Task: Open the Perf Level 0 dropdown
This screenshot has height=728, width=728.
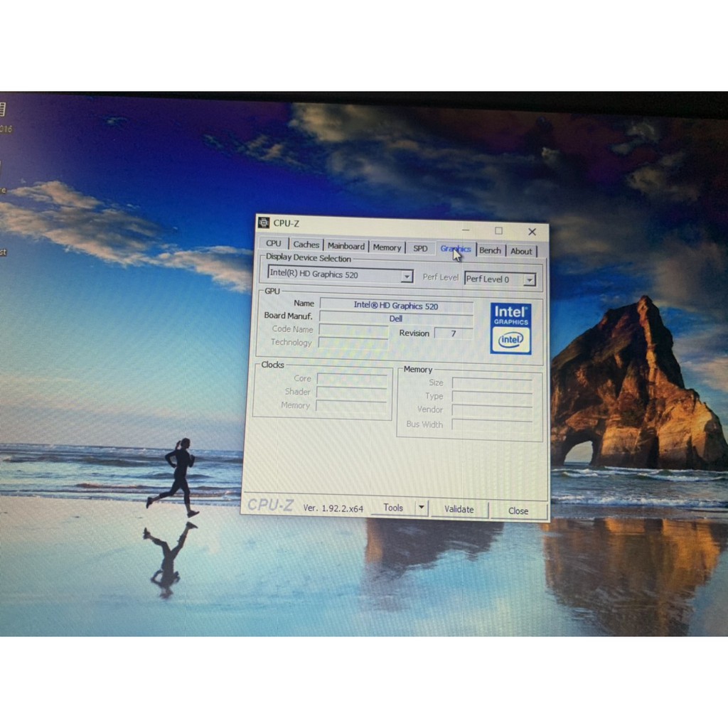Action: 529,279
